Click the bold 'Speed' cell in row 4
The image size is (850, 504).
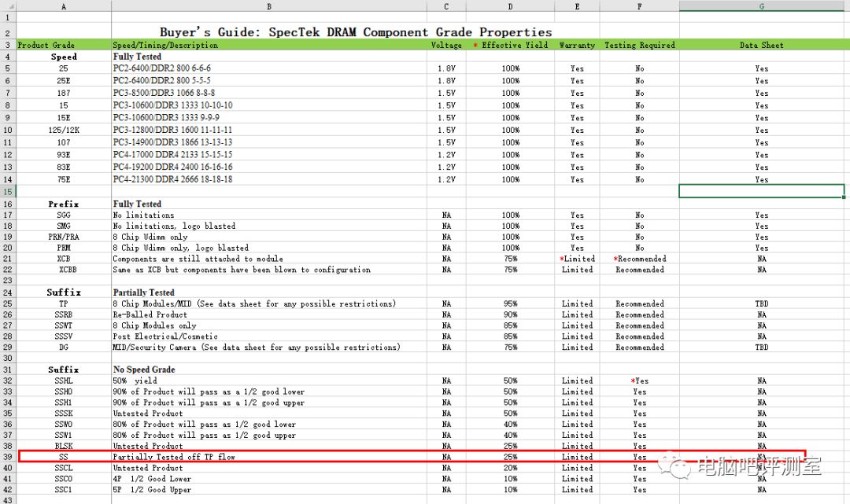click(x=64, y=57)
